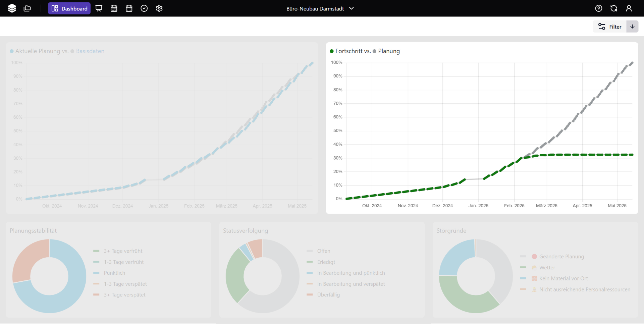Toggle the Erledigt legend entry
Image resolution: width=644 pixels, height=324 pixels.
[326, 262]
